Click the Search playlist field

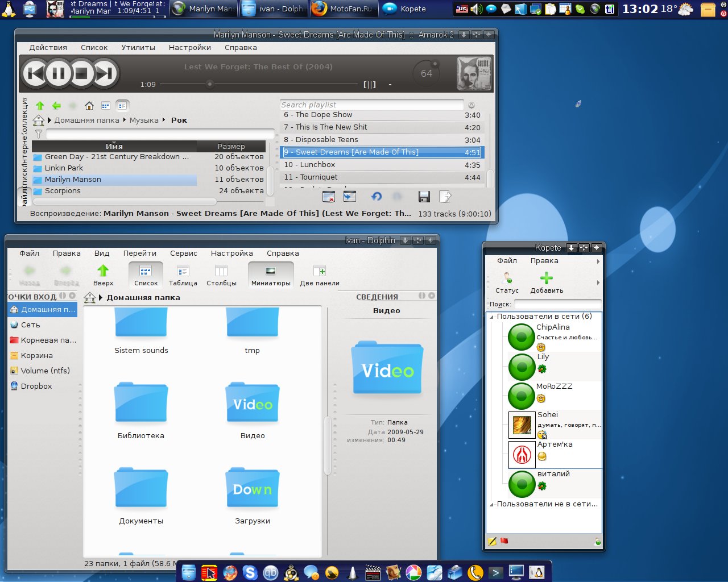pyautogui.click(x=372, y=105)
